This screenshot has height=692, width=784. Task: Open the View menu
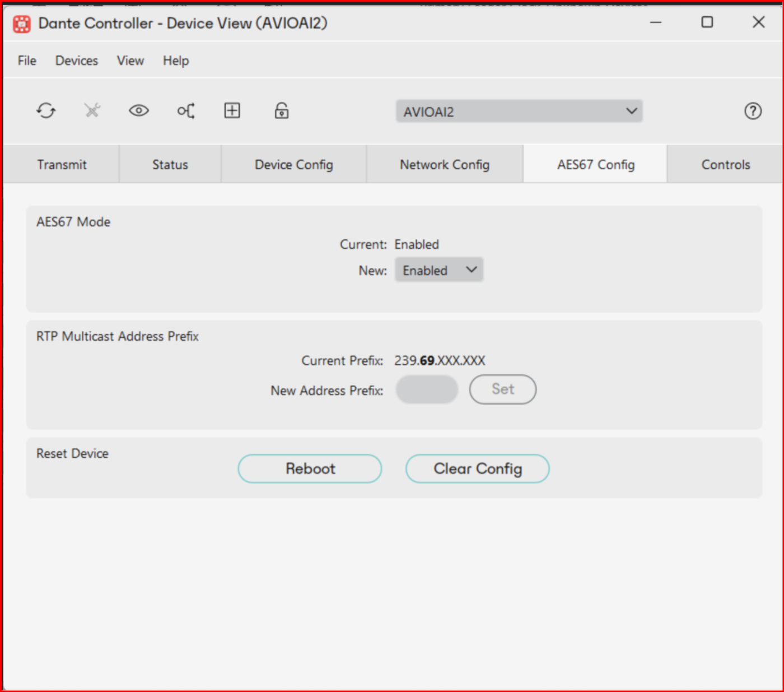pos(130,61)
